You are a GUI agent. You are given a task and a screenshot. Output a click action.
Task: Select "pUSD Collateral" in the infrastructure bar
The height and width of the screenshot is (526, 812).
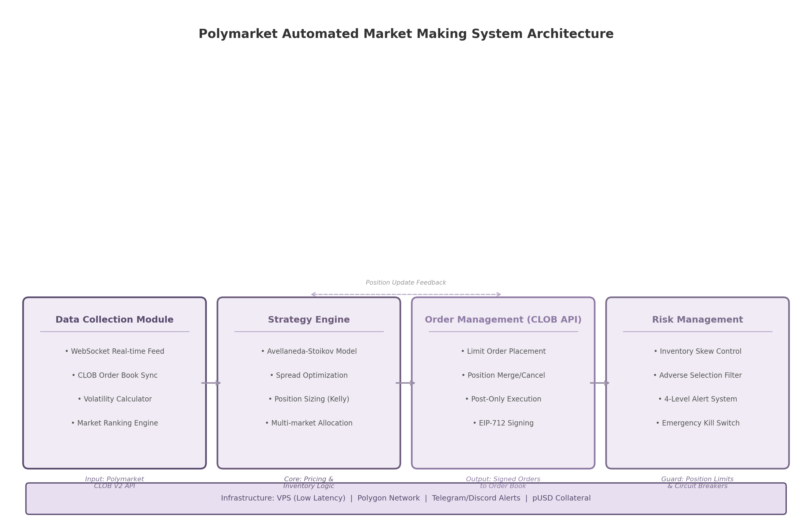click(x=562, y=498)
